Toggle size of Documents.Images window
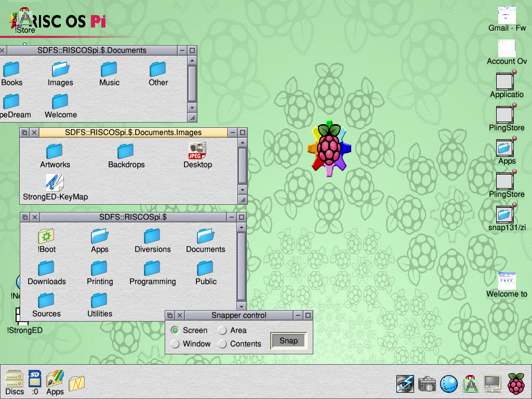Screen dimensions: 532x399 pyautogui.click(x=242, y=132)
